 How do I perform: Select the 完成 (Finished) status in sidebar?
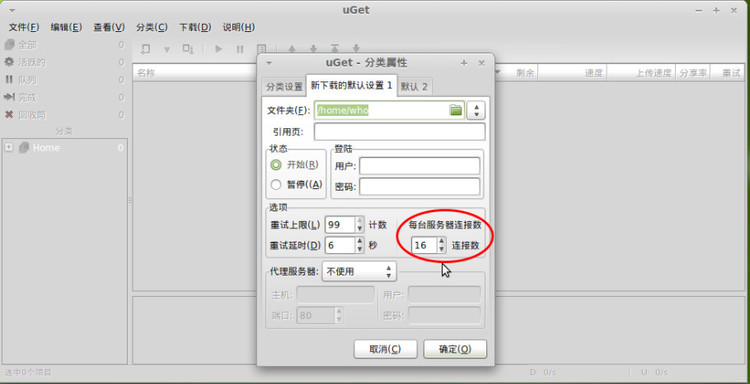64,98
